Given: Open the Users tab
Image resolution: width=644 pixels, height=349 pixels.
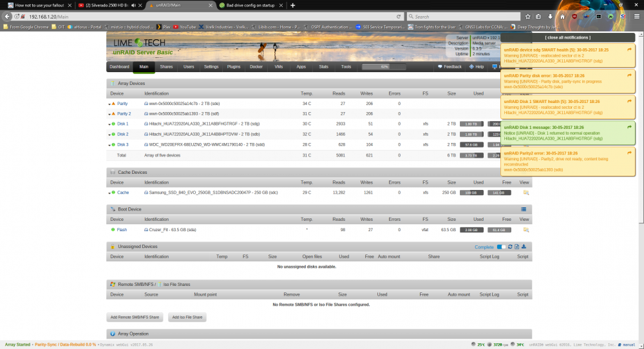Looking at the screenshot, I should coord(189,66).
